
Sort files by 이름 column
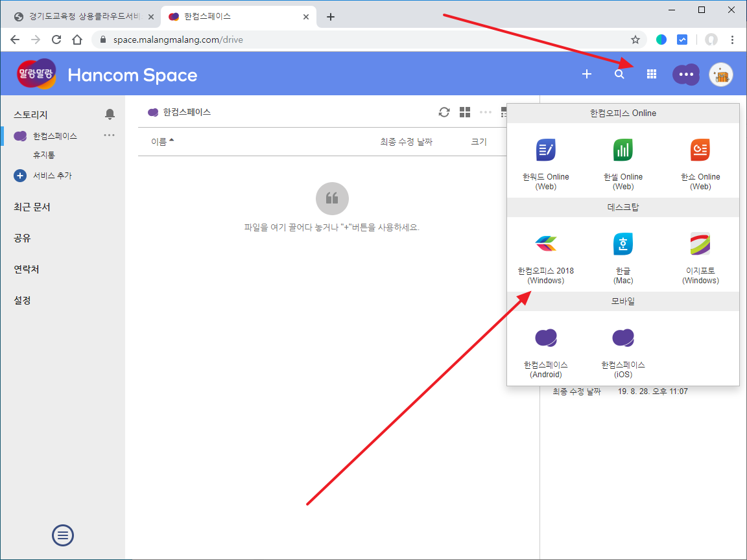tap(163, 141)
